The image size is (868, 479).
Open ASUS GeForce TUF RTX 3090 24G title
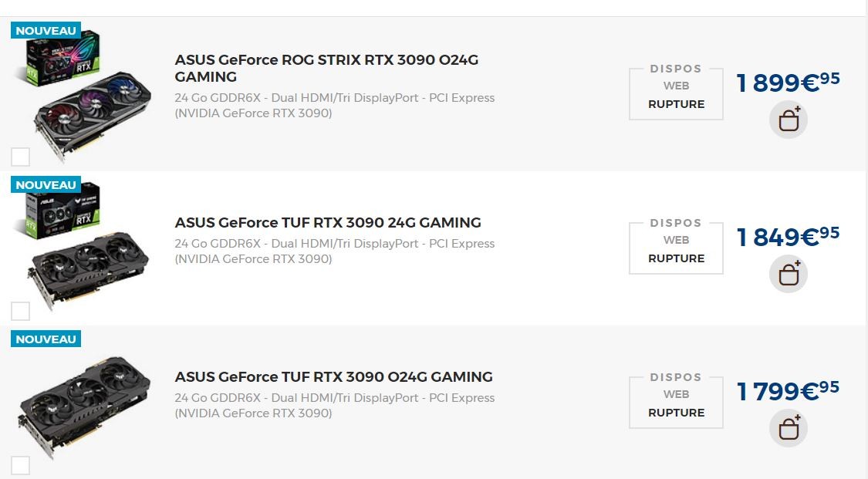[x=328, y=223]
